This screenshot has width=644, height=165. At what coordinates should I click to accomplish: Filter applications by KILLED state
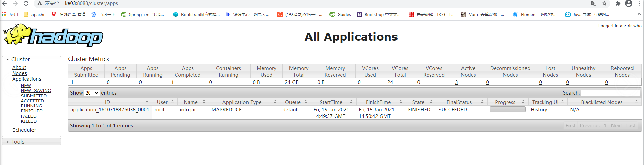(x=29, y=121)
